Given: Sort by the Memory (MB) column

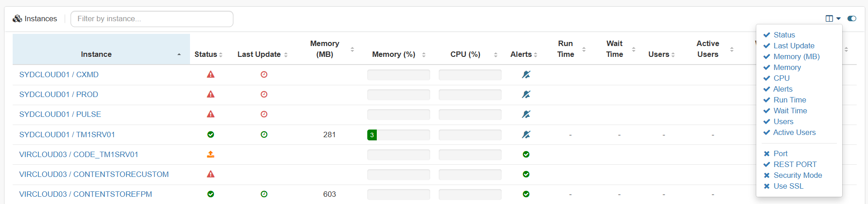Looking at the screenshot, I should tap(329, 49).
